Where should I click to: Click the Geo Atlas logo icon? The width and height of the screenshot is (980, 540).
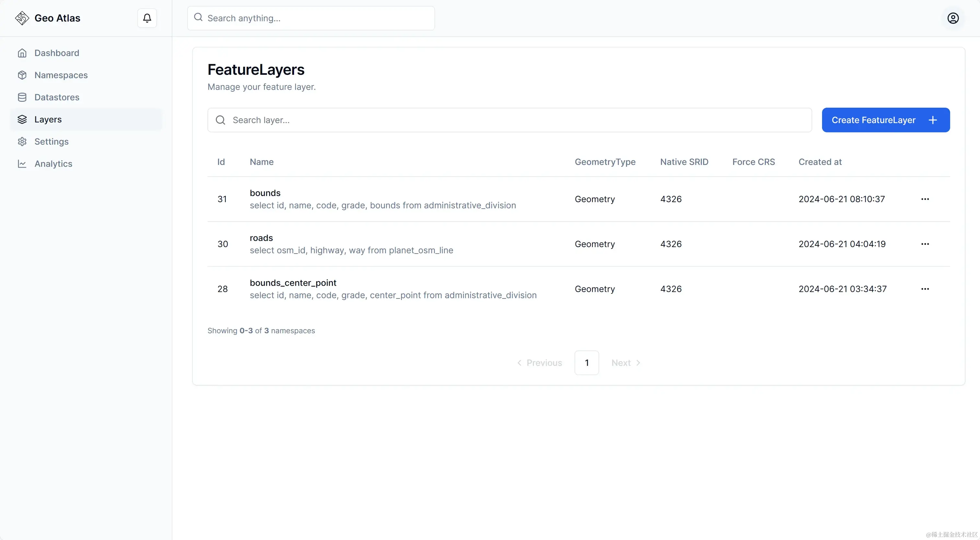coord(22,18)
